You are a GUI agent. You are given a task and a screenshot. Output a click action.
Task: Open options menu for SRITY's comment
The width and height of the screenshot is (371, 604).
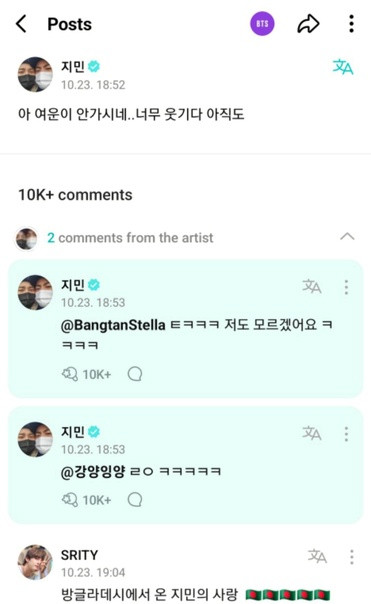pyautogui.click(x=351, y=557)
